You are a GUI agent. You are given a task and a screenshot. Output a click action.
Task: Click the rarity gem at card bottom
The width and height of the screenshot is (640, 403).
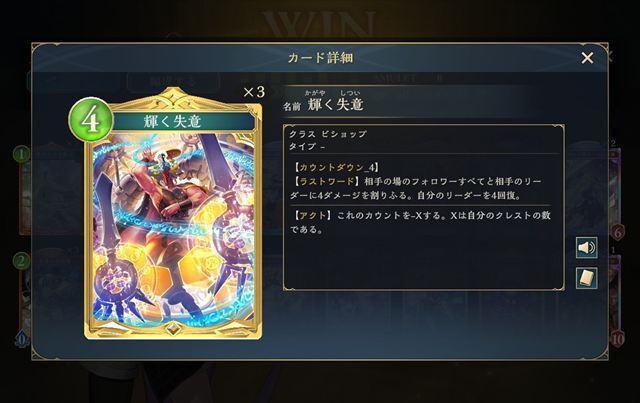172,329
